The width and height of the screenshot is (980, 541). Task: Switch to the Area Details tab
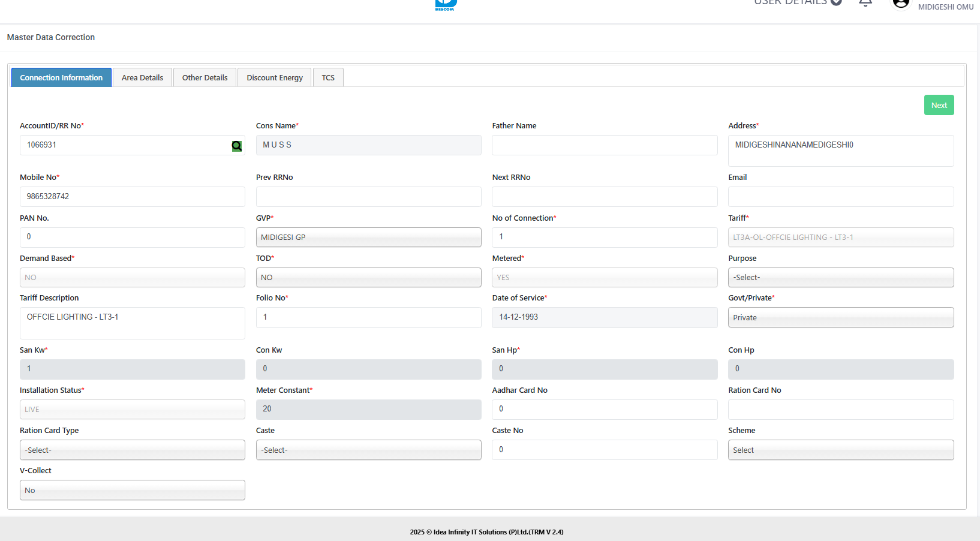(x=142, y=77)
